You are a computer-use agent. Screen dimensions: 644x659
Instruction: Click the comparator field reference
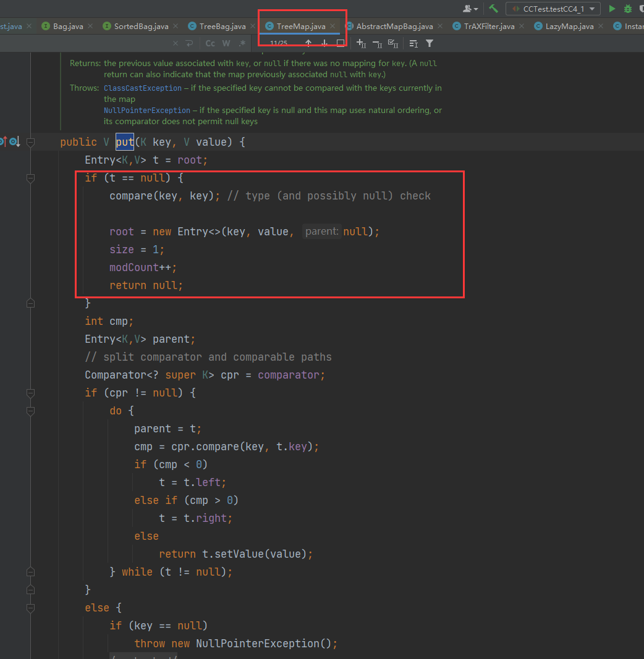(x=289, y=375)
